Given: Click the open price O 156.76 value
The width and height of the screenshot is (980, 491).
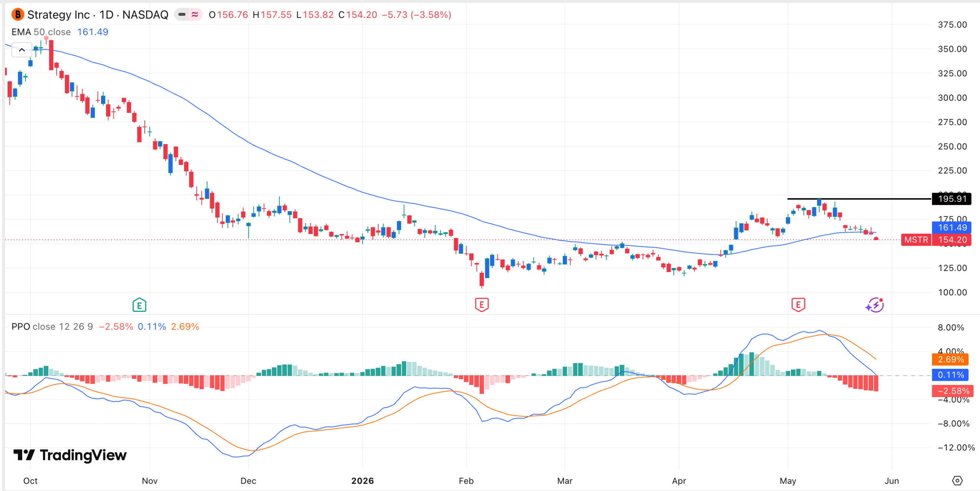Looking at the screenshot, I should coord(228,15).
